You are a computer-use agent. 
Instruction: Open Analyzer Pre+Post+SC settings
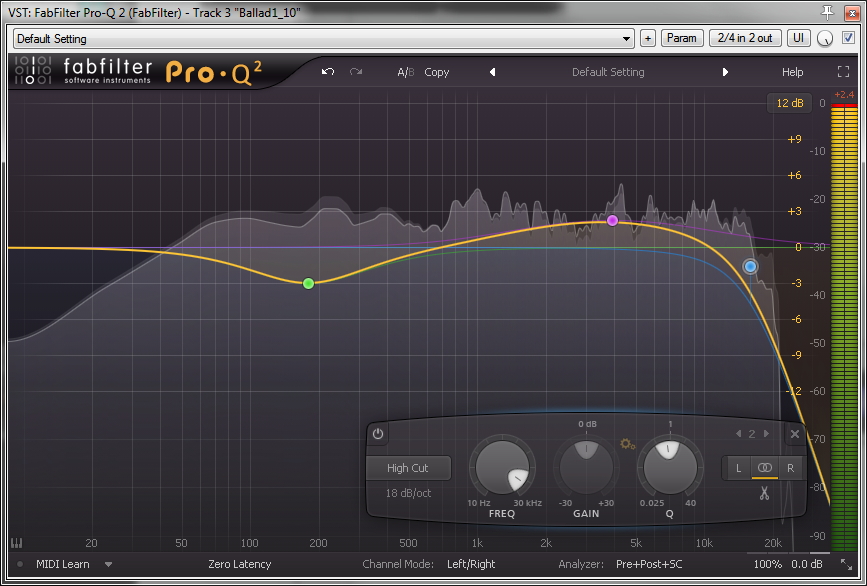point(649,564)
